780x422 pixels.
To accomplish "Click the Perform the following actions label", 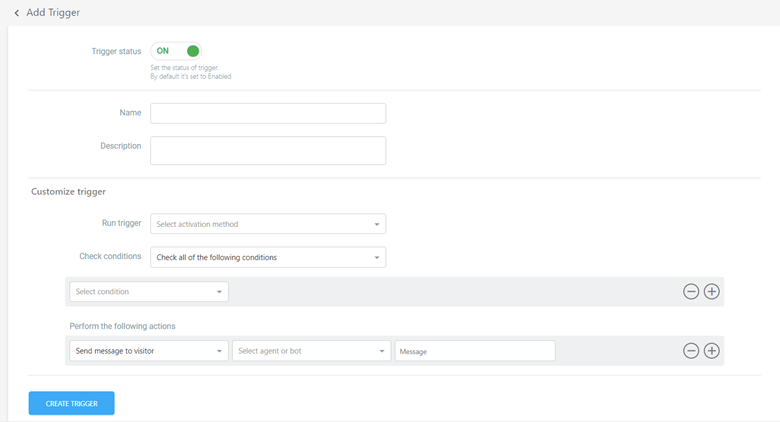I will [x=122, y=326].
